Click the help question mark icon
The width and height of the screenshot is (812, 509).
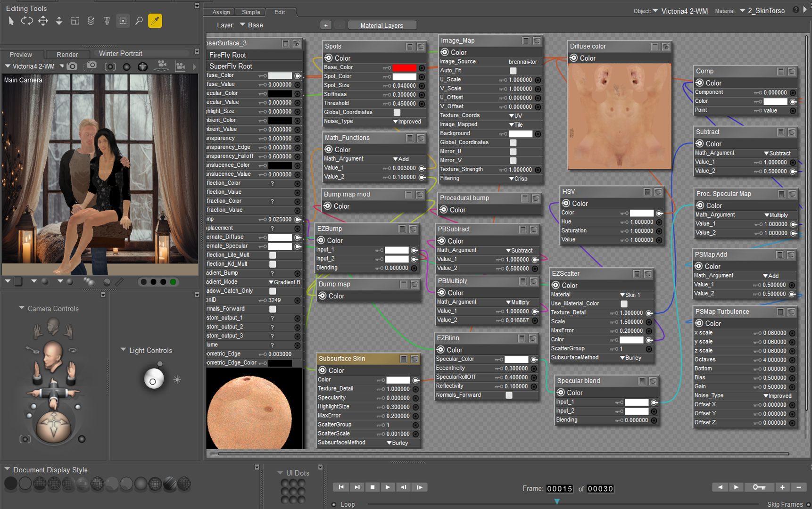[x=796, y=10]
